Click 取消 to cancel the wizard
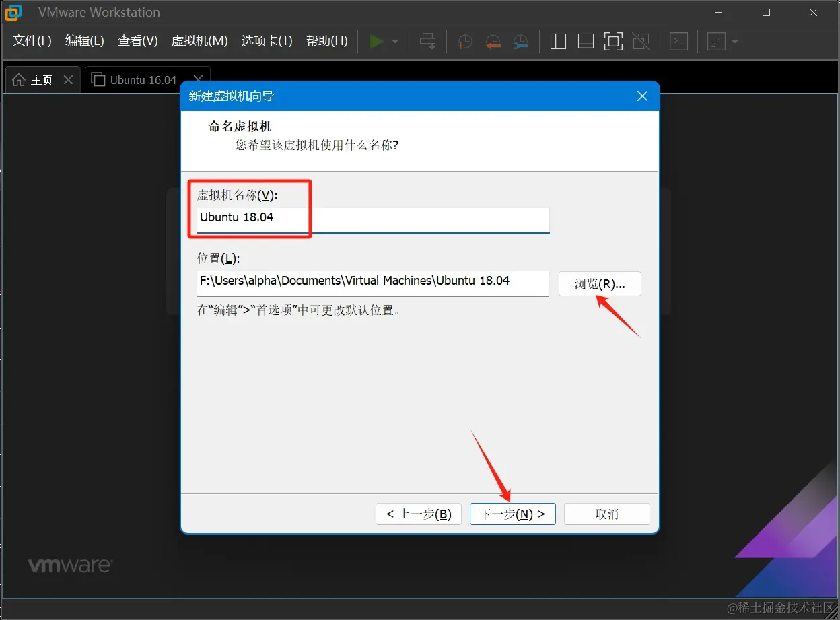The image size is (840, 620). 607,514
